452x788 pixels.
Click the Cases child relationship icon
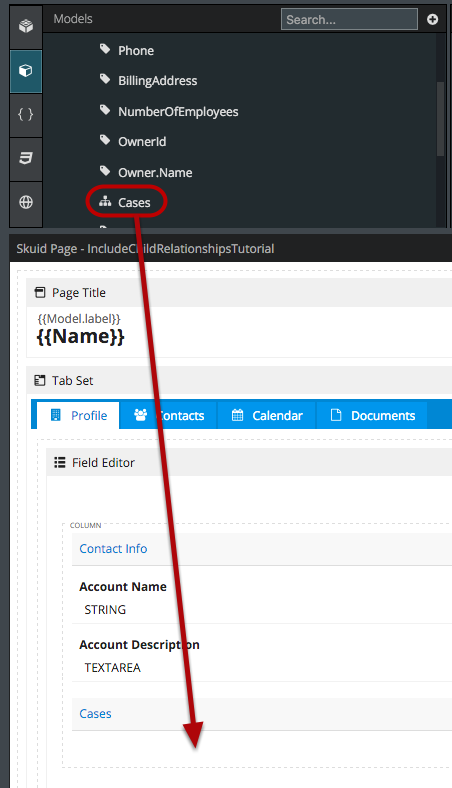click(105, 202)
